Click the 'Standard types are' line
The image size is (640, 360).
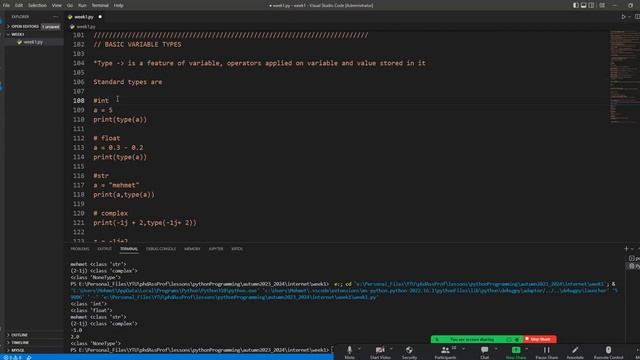click(127, 82)
